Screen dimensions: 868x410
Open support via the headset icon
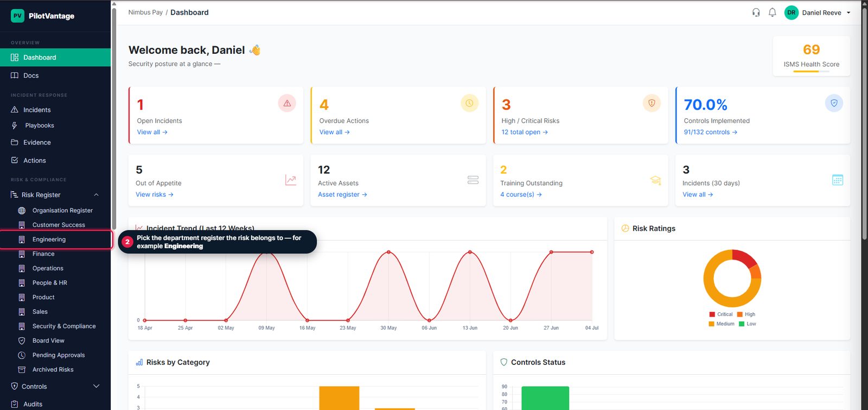756,12
